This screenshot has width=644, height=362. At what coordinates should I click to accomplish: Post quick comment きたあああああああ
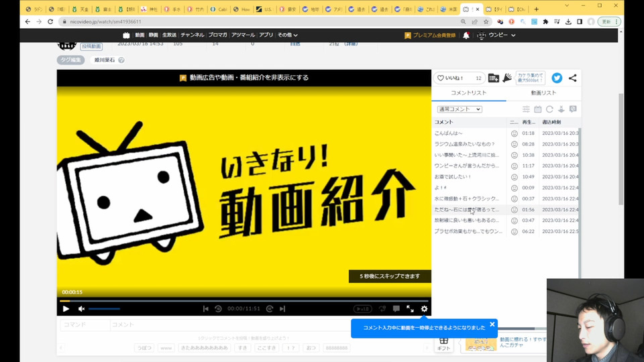(204, 348)
